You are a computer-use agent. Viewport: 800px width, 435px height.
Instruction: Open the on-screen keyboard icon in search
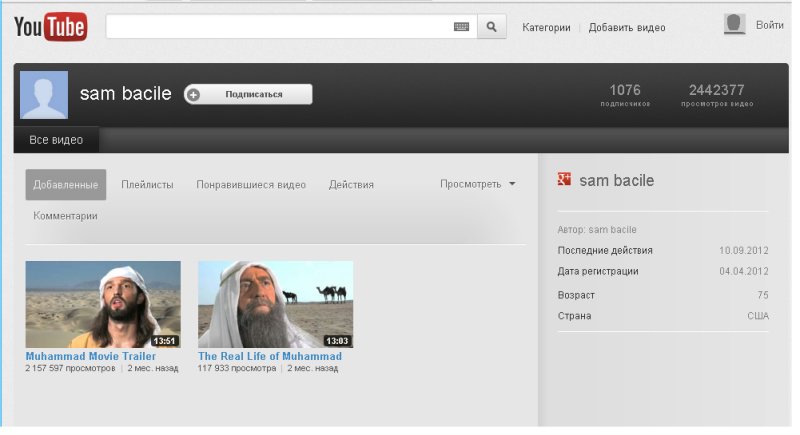[461, 27]
